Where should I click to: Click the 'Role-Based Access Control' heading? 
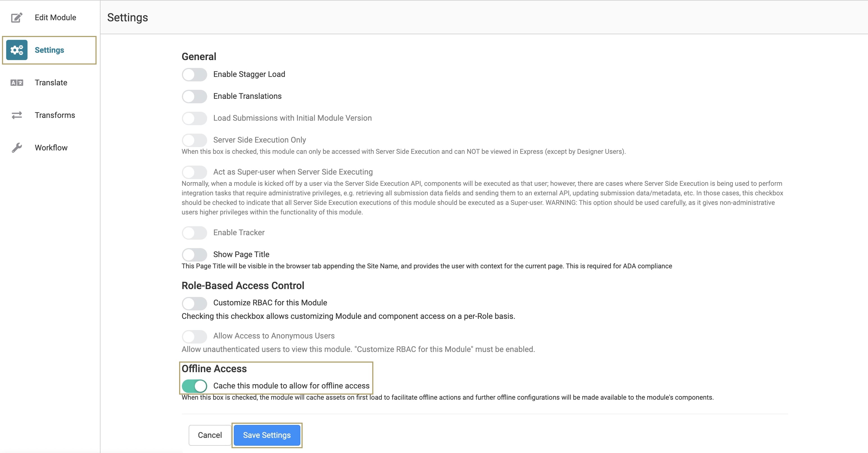tap(243, 286)
